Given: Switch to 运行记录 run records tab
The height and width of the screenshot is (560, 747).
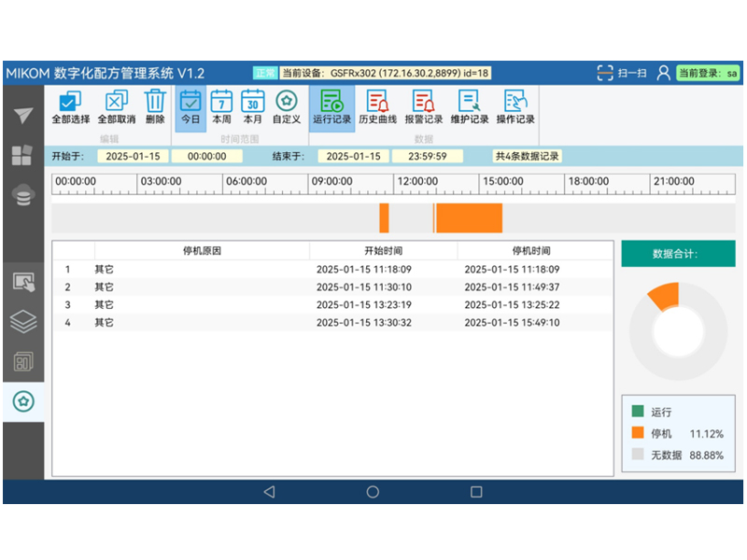Looking at the screenshot, I should (x=331, y=102).
